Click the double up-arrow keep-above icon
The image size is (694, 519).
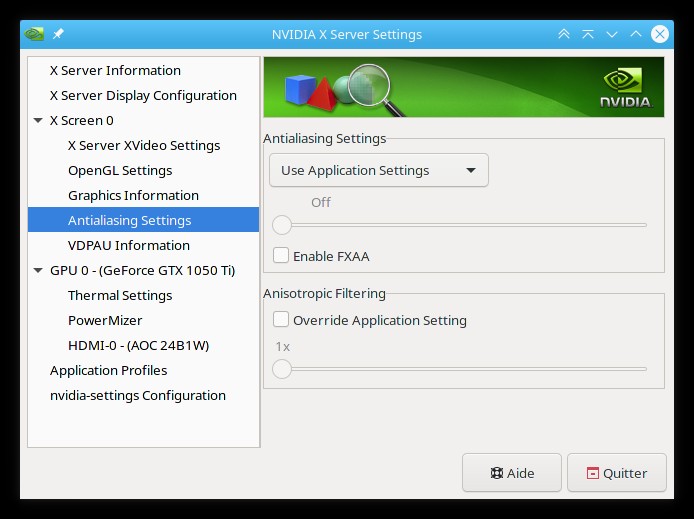pos(564,34)
